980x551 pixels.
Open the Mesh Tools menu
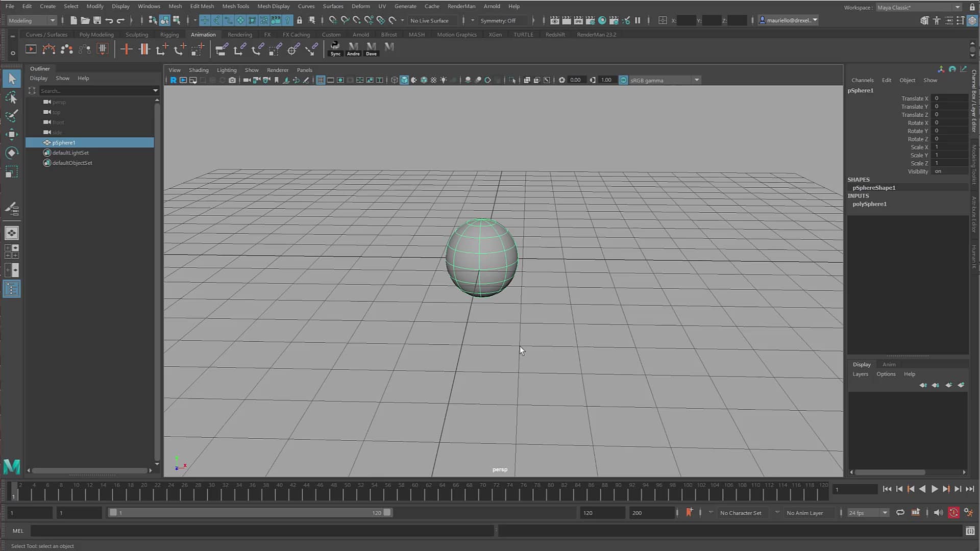[x=235, y=6]
